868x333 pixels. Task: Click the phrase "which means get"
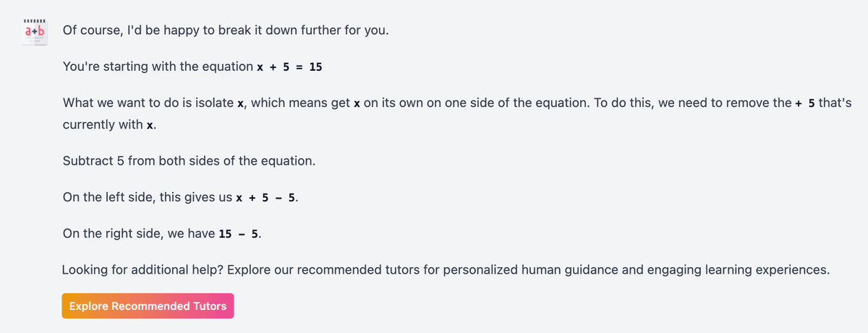click(x=298, y=103)
